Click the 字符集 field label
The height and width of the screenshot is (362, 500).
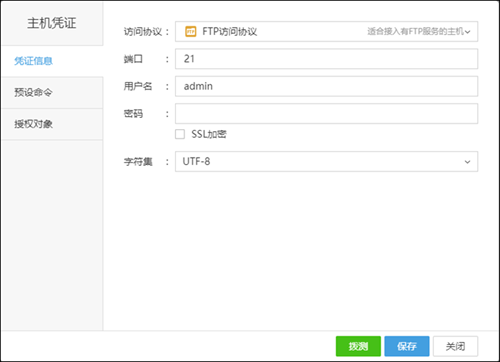pos(138,162)
